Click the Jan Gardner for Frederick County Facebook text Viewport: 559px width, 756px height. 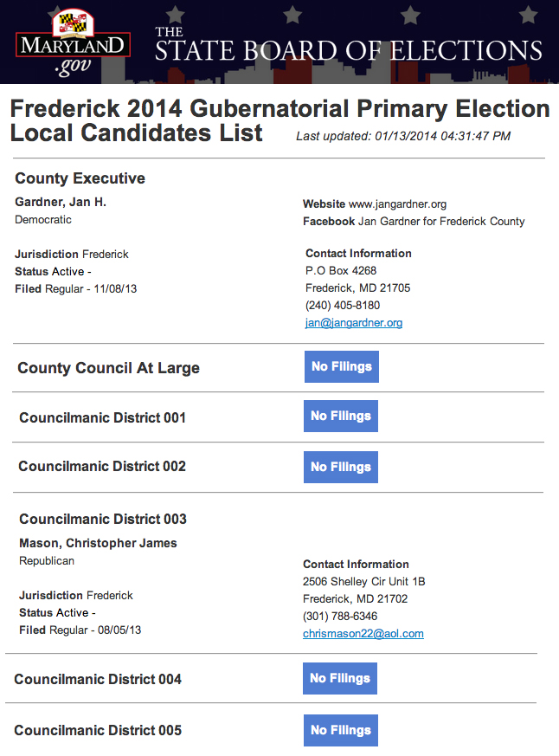[x=441, y=222]
